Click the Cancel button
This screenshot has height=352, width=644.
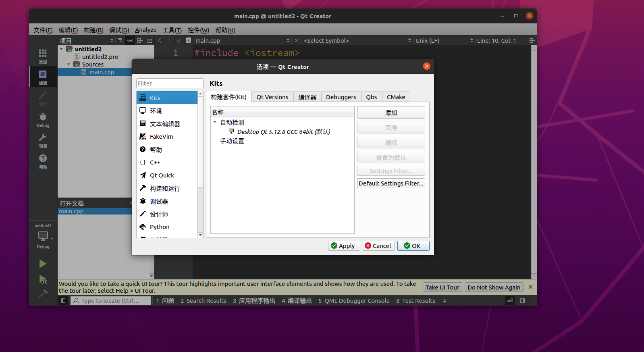point(378,246)
